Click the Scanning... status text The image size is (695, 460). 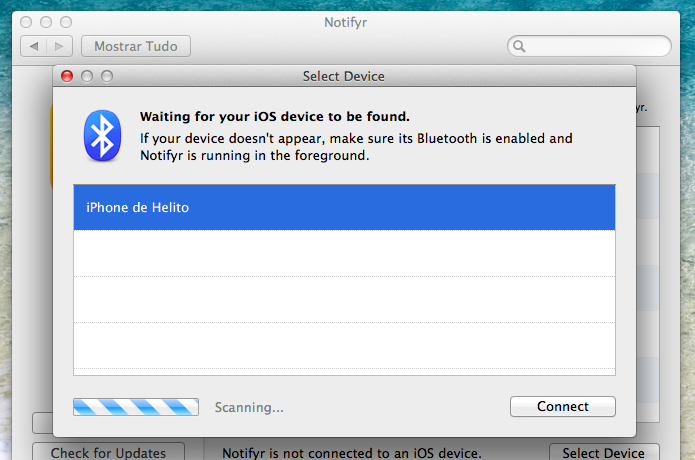tap(249, 407)
